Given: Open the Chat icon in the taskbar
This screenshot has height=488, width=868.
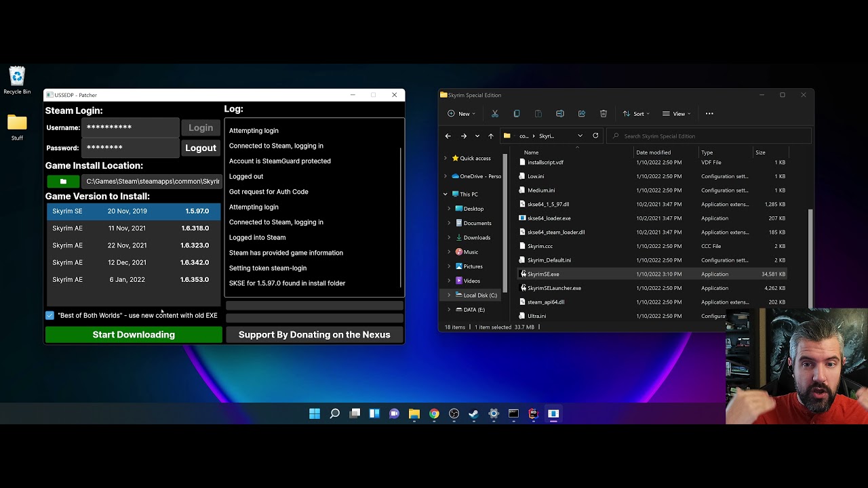Looking at the screenshot, I should click(394, 413).
